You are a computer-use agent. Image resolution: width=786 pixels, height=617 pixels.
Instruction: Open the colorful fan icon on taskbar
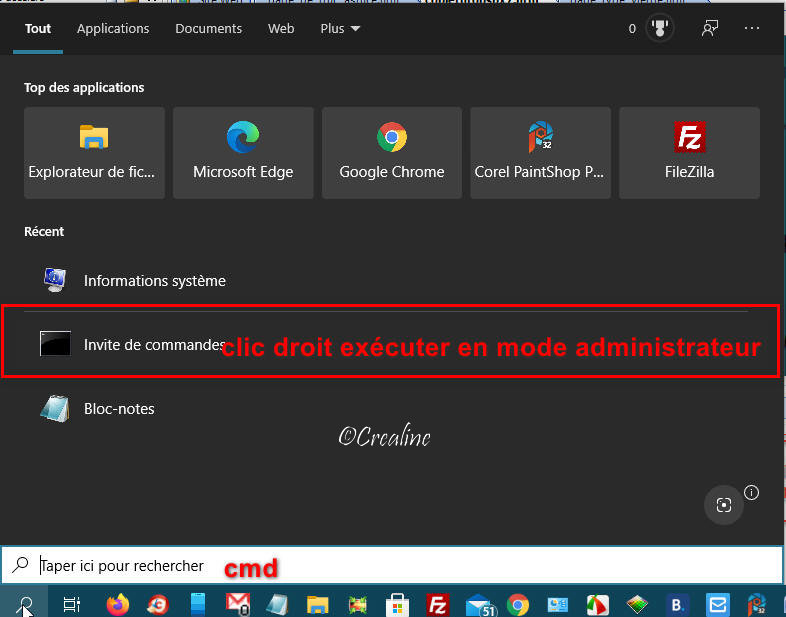598,604
